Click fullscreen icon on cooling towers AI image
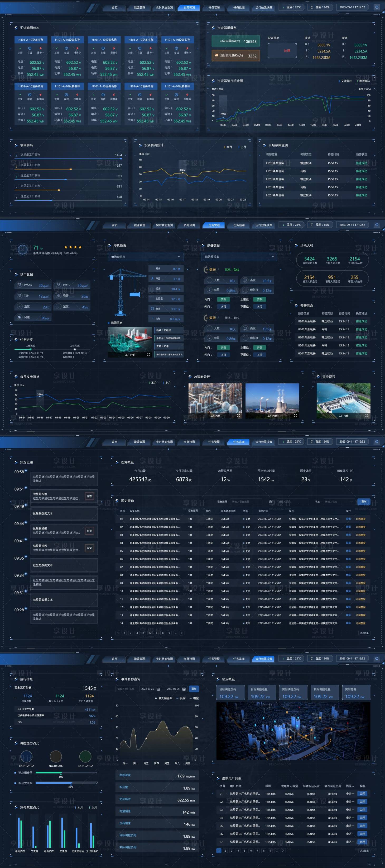This screenshot has height=868, width=385. coord(295,416)
